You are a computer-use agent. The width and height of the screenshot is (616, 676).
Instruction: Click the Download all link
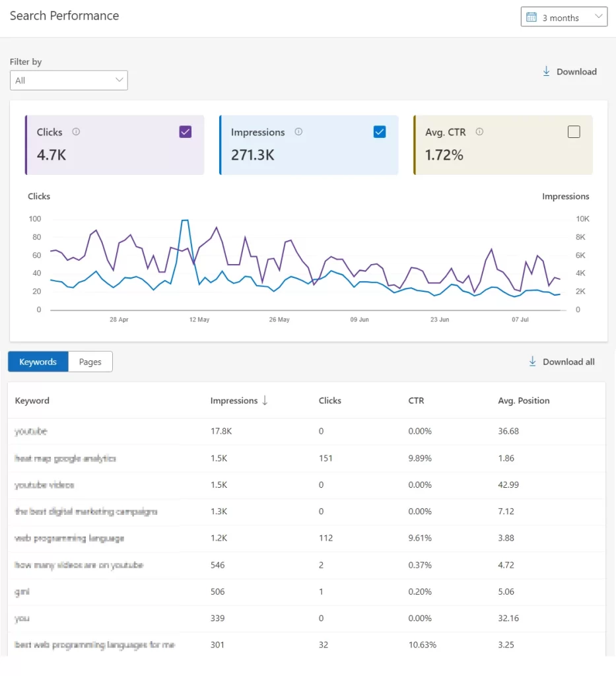coord(568,362)
